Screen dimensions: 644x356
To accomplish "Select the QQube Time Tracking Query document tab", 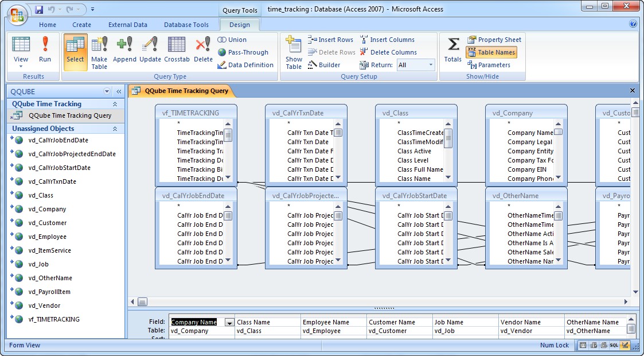I will pyautogui.click(x=182, y=91).
